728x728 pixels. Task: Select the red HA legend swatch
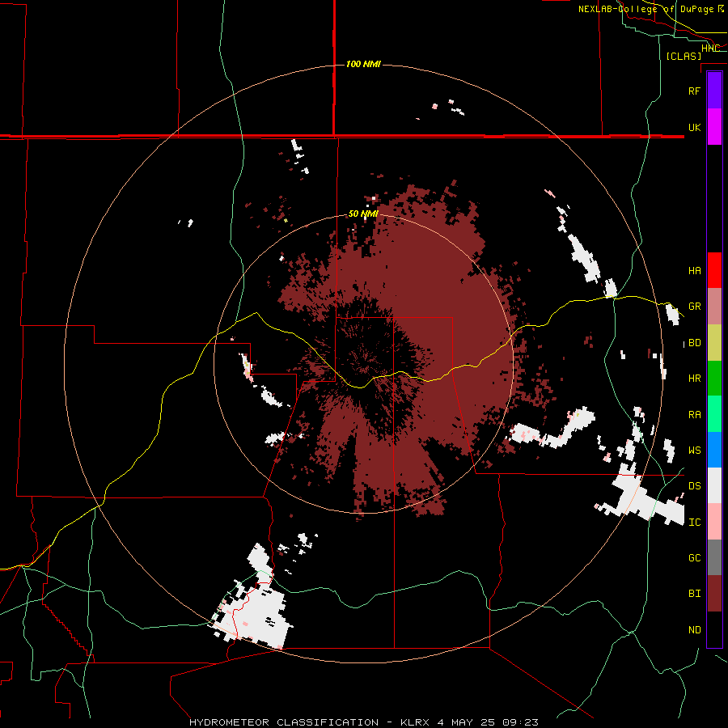pos(714,270)
